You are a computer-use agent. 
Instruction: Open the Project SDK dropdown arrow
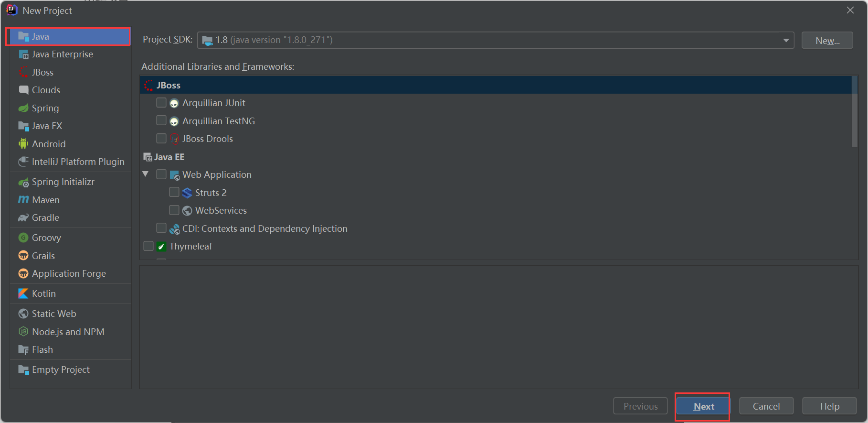(785, 40)
